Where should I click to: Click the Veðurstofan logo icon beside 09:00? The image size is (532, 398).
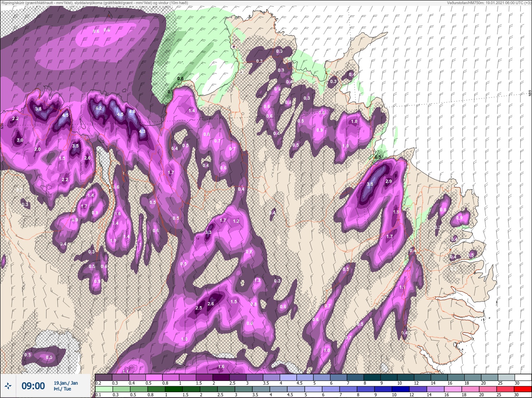8,386
